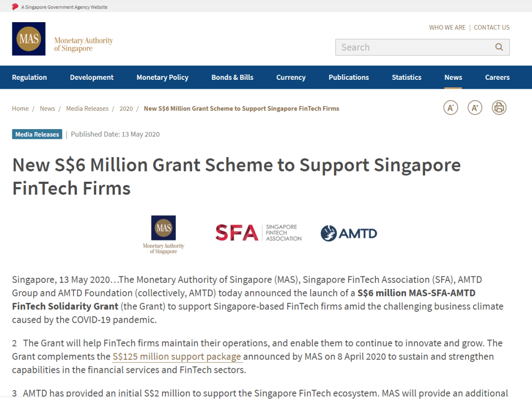532x399 pixels.
Task: Click the SFA Singapore FinTech Association logo
Action: coord(259,233)
